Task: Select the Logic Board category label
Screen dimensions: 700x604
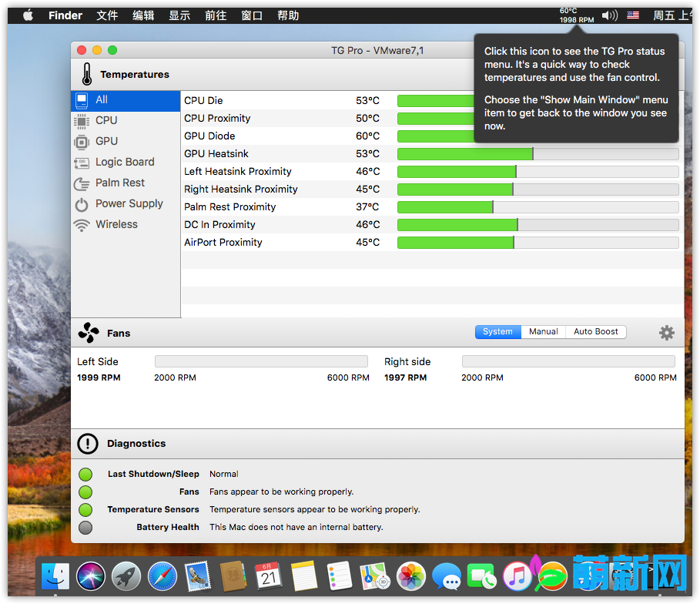Action: tap(125, 162)
